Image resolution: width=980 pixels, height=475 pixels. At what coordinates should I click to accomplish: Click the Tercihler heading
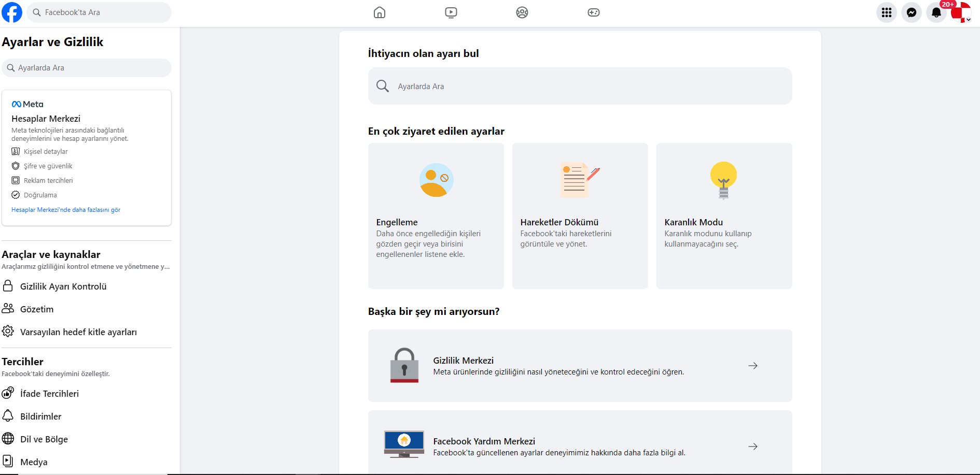pyautogui.click(x=23, y=362)
